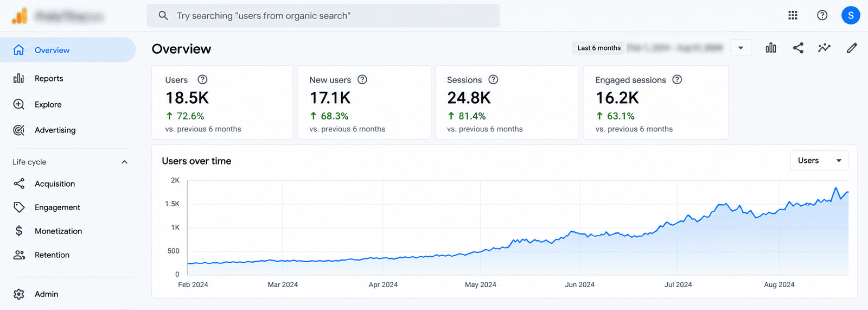Click the 24.8K Sessions value

click(469, 98)
